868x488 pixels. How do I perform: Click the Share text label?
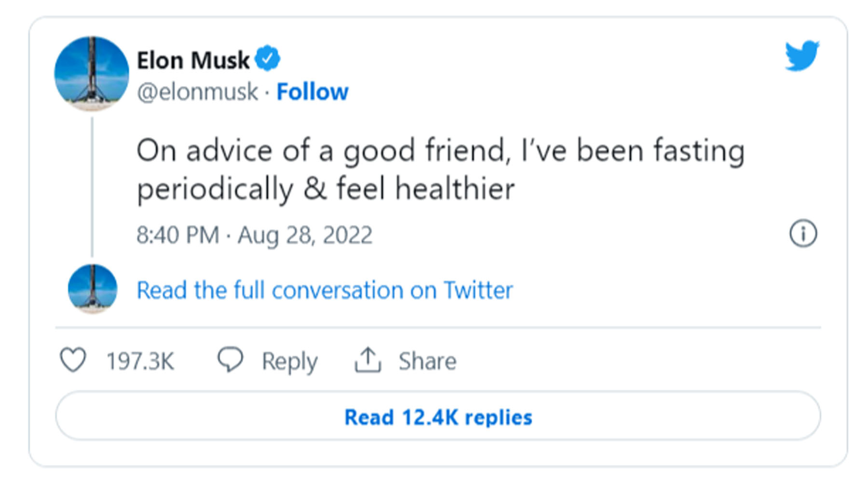[427, 361]
